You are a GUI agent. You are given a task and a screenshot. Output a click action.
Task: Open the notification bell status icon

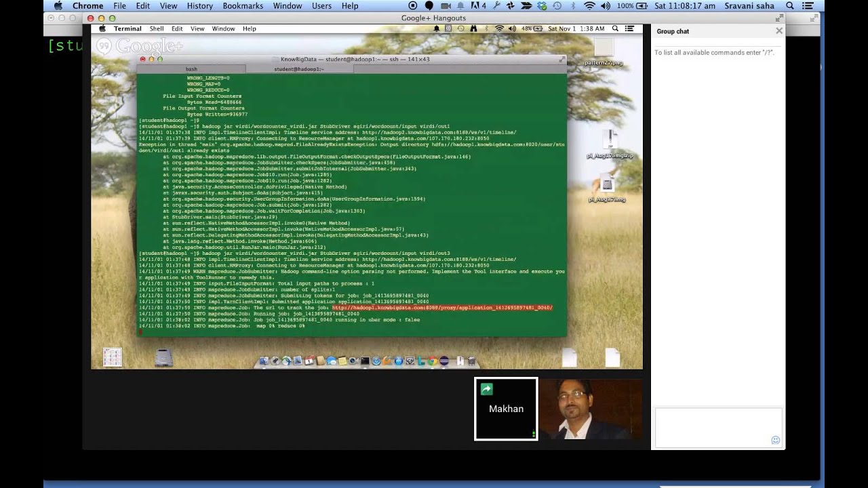click(462, 5)
